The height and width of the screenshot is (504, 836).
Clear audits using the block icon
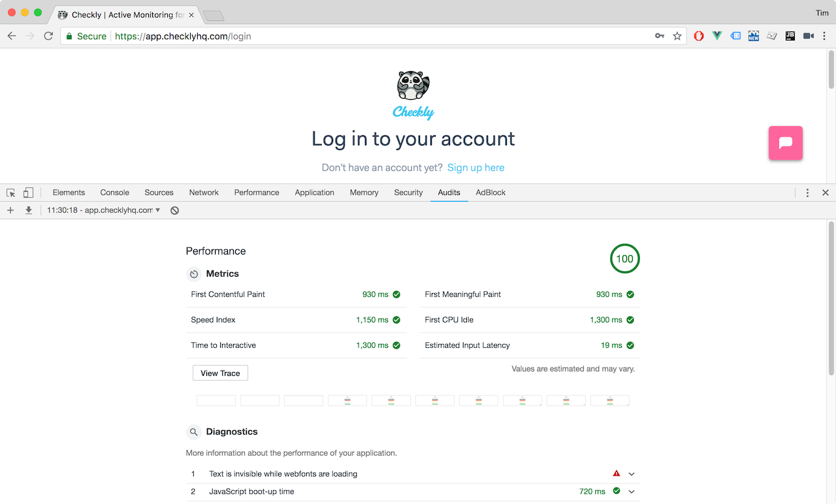(x=173, y=210)
